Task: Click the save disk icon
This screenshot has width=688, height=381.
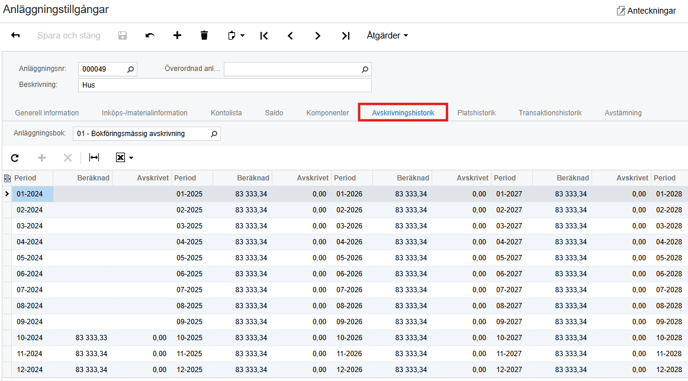Action: 122,36
